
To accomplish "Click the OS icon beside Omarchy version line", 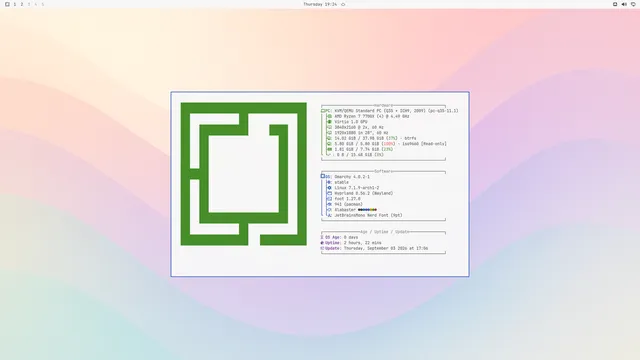I will pos(323,176).
